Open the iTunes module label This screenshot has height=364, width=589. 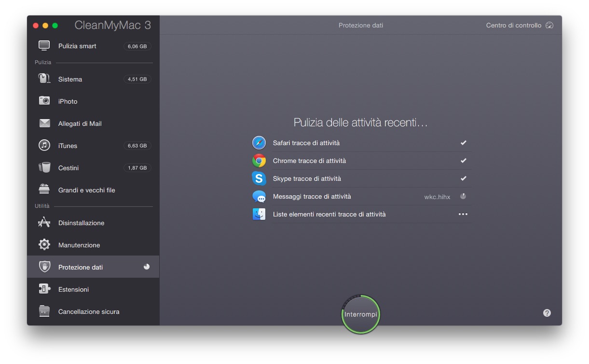[x=68, y=146]
